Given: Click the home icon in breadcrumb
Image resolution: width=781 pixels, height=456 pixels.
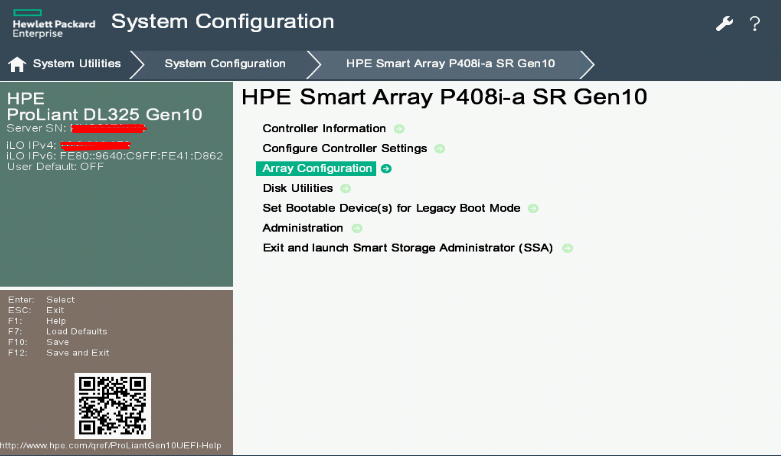Looking at the screenshot, I should [x=16, y=64].
